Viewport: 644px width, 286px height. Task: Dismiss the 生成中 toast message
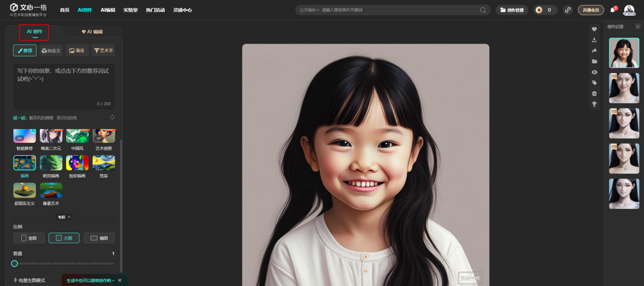[120, 280]
